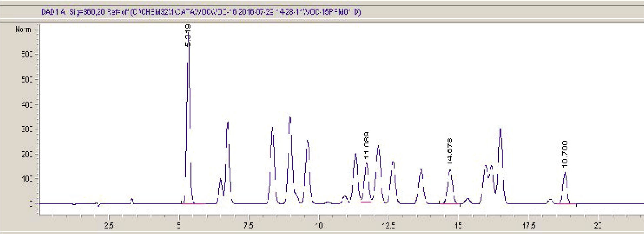Select the 400 mark on the y-axis

coord(27,105)
